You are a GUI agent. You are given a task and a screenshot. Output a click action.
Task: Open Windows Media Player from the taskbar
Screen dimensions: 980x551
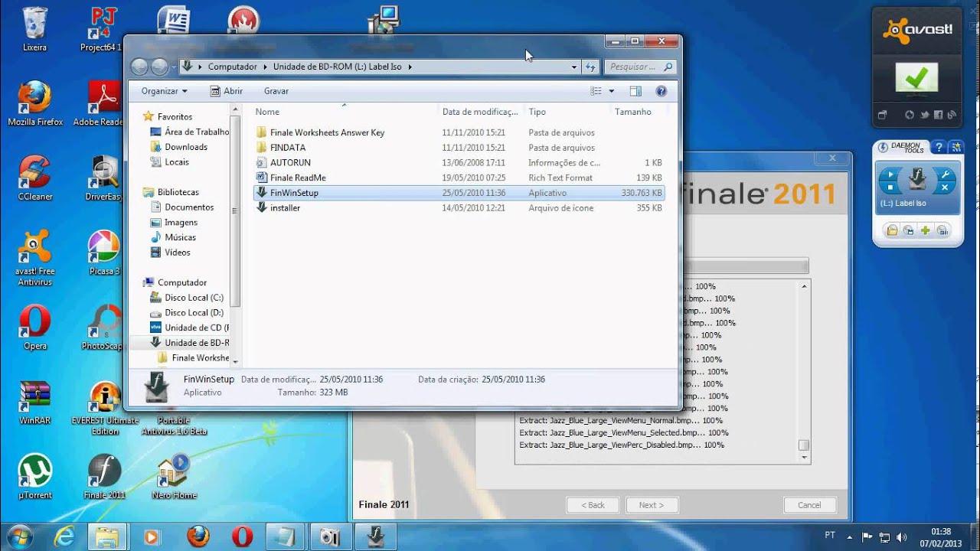pyautogui.click(x=152, y=537)
